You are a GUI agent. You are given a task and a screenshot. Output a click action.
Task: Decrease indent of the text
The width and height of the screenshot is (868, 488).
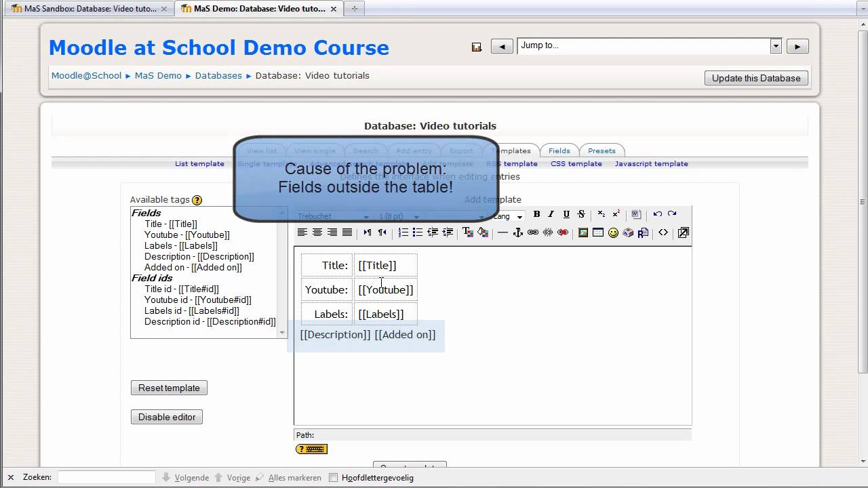coord(433,232)
